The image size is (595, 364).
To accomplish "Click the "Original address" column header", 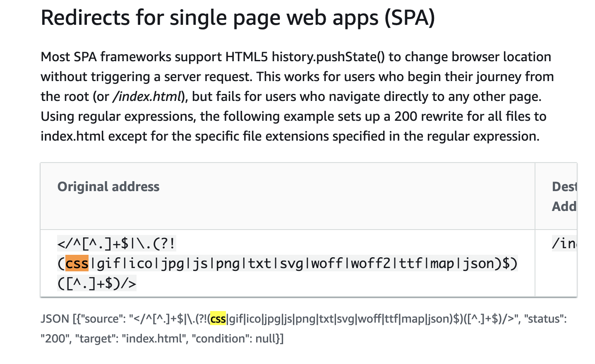I will (108, 187).
